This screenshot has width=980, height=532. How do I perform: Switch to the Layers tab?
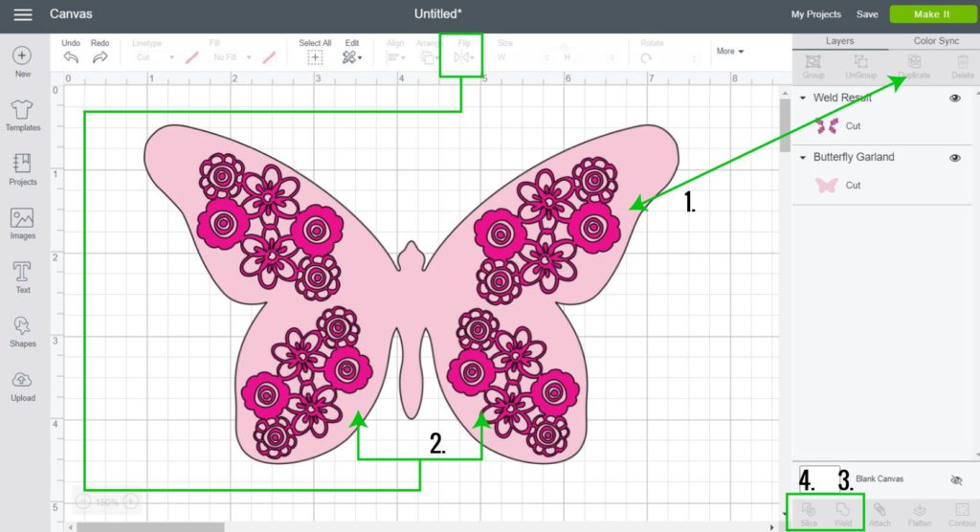pos(839,40)
